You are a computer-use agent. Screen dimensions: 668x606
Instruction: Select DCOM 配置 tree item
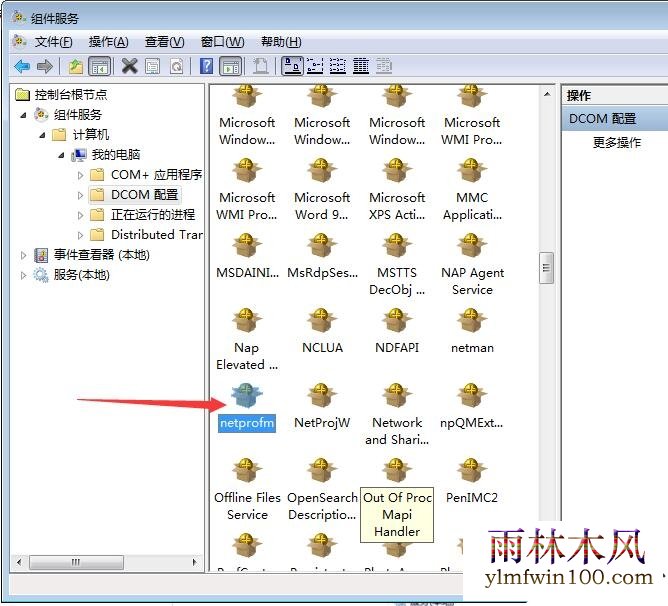coord(144,195)
